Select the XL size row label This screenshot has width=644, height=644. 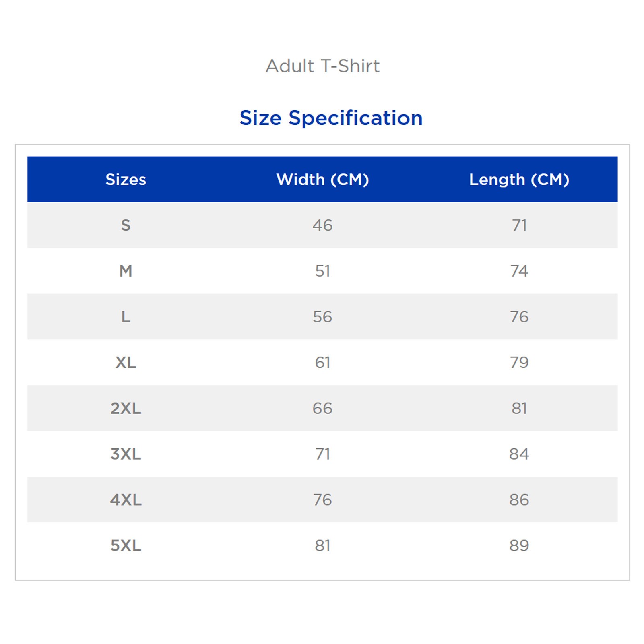pos(126,363)
